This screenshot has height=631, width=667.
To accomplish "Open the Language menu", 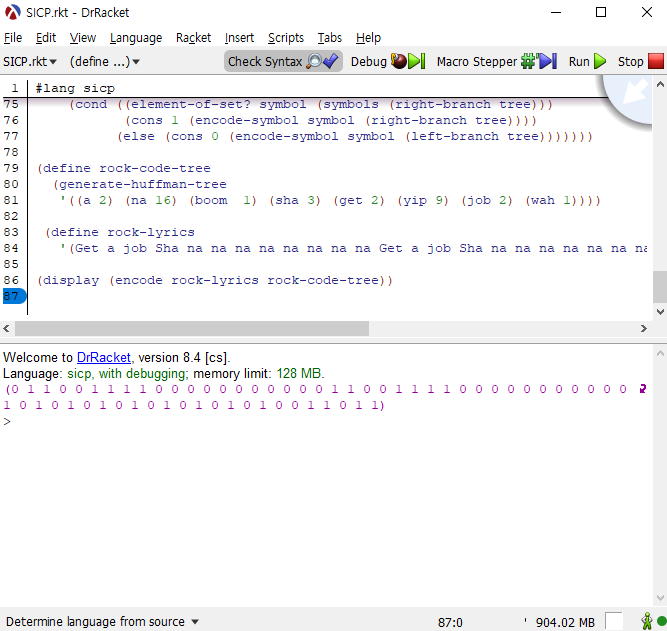I will [135, 37].
